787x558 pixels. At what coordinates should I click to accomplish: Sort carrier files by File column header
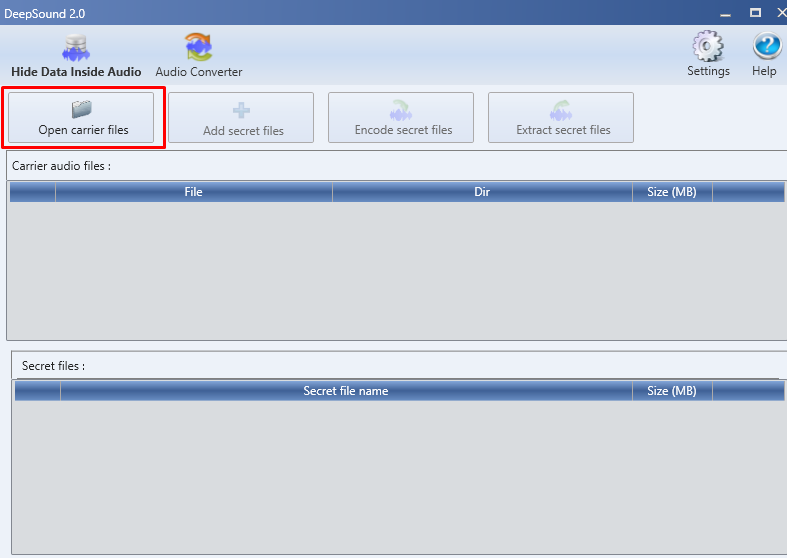pyautogui.click(x=194, y=192)
